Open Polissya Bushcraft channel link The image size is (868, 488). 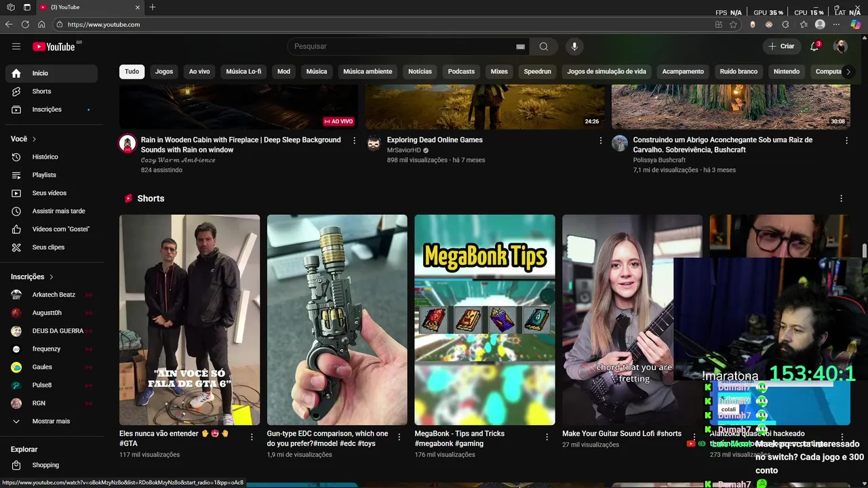tap(659, 160)
